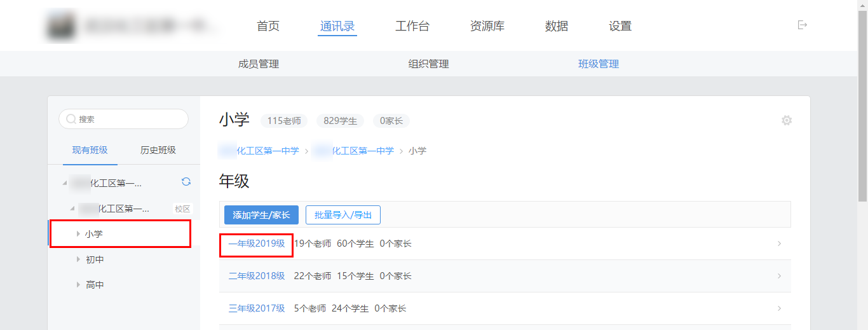Viewport: 868px width, 330px height.
Task: Open the 一年级2019级 row chevron
Action: 780,244
